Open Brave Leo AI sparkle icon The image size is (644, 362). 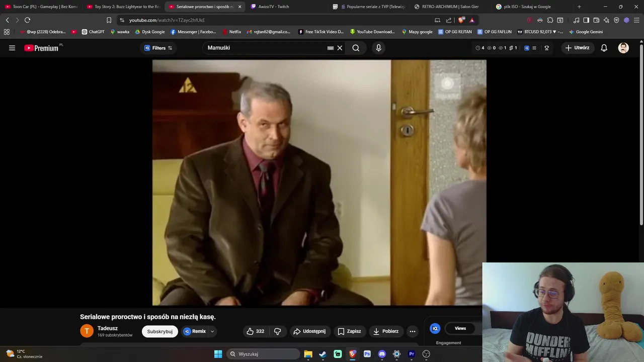tap(606, 20)
